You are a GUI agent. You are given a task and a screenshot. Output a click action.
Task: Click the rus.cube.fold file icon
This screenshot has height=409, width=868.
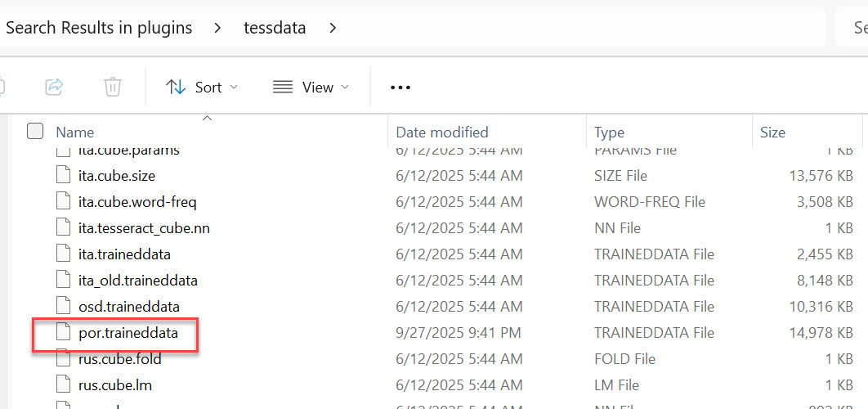pyautogui.click(x=64, y=359)
